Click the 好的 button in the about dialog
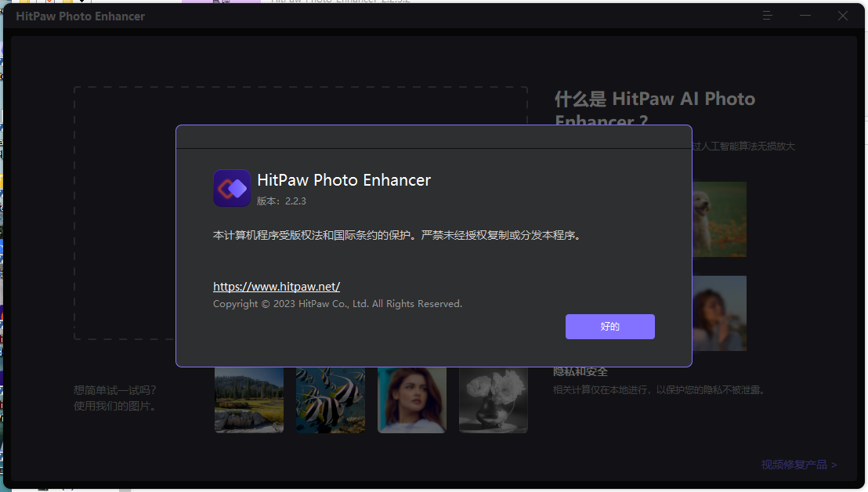Viewport: 868px width, 492px height. tap(609, 327)
